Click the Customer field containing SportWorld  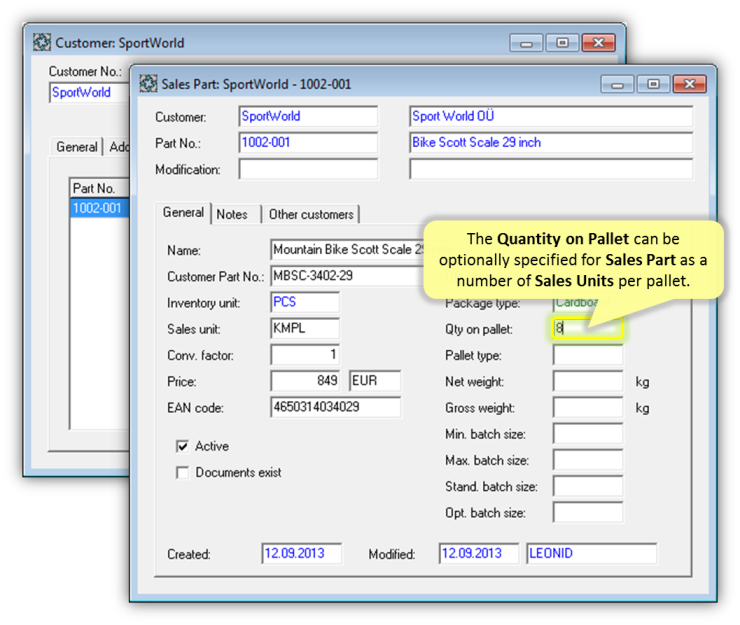pyautogui.click(x=308, y=116)
